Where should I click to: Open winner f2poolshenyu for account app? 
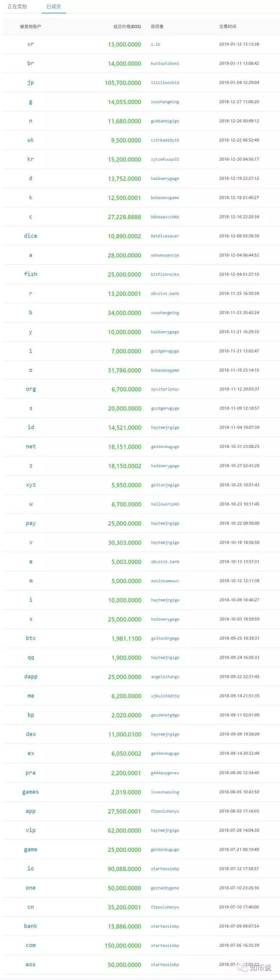pyautogui.click(x=165, y=811)
